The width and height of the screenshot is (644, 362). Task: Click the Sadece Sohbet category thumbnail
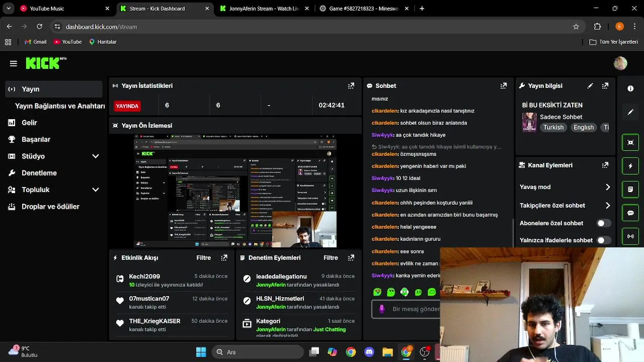click(529, 122)
